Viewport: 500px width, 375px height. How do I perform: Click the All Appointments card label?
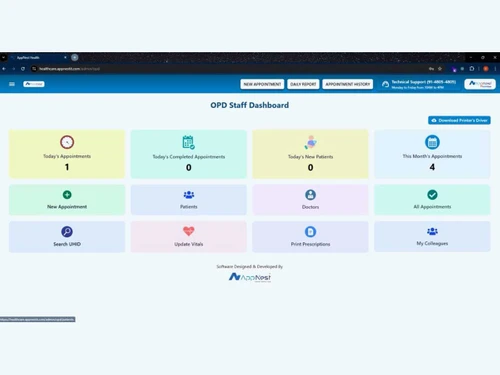(x=432, y=207)
